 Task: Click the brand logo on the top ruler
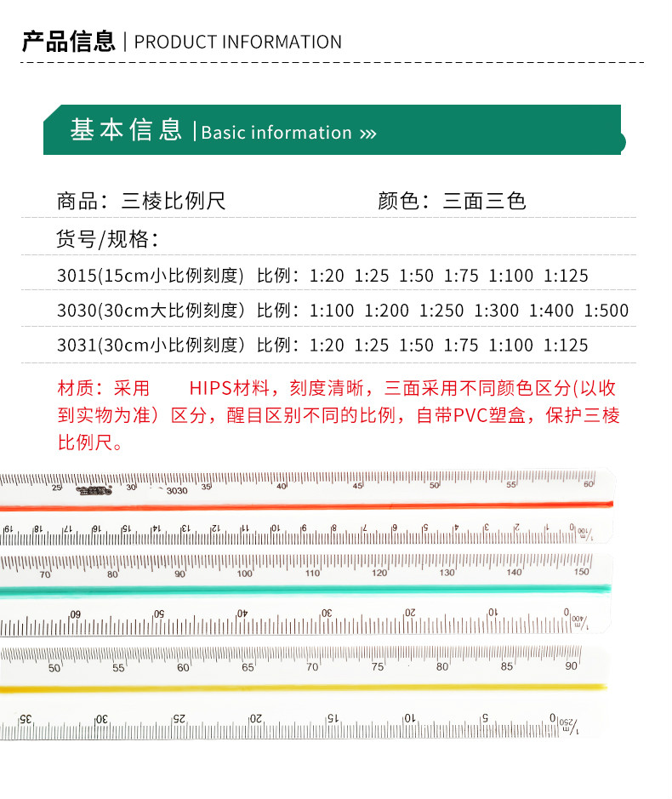point(94,491)
